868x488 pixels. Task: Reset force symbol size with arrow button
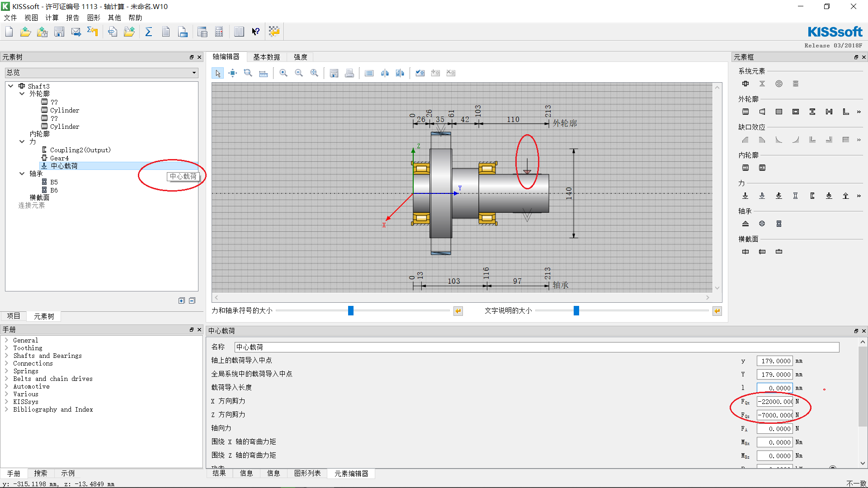(x=458, y=311)
